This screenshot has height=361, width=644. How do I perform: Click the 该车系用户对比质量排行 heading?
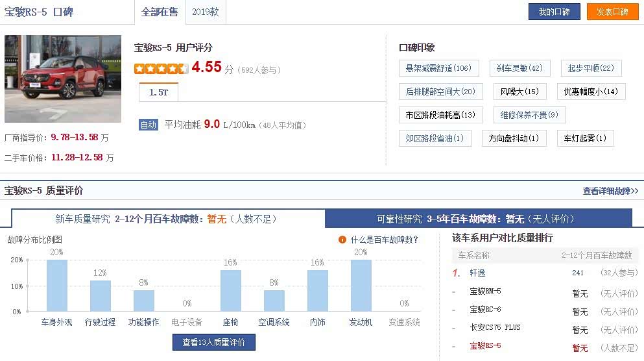(503, 238)
